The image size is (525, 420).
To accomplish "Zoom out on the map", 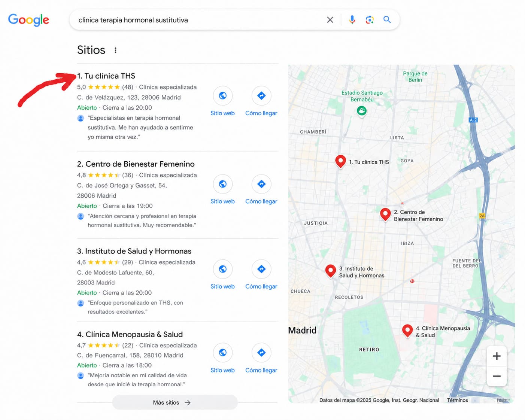I will (x=497, y=376).
